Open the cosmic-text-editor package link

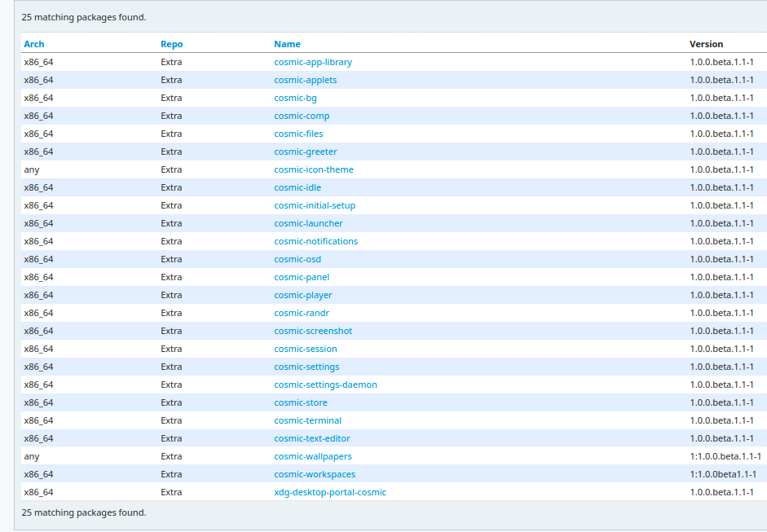311,438
